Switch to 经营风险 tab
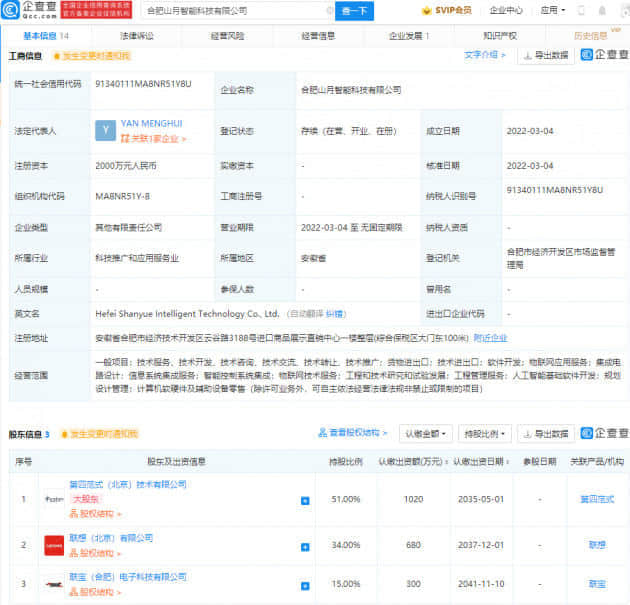Screen dimensions: 630x605 click(227, 36)
